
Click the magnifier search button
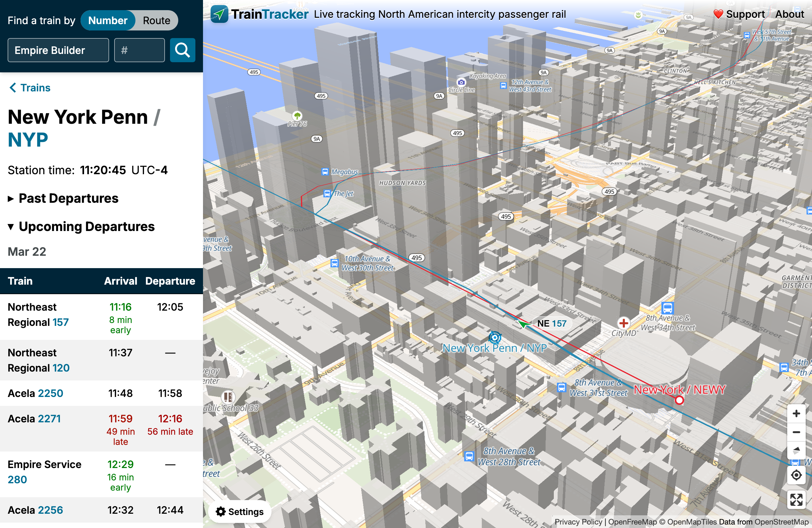[x=182, y=50]
